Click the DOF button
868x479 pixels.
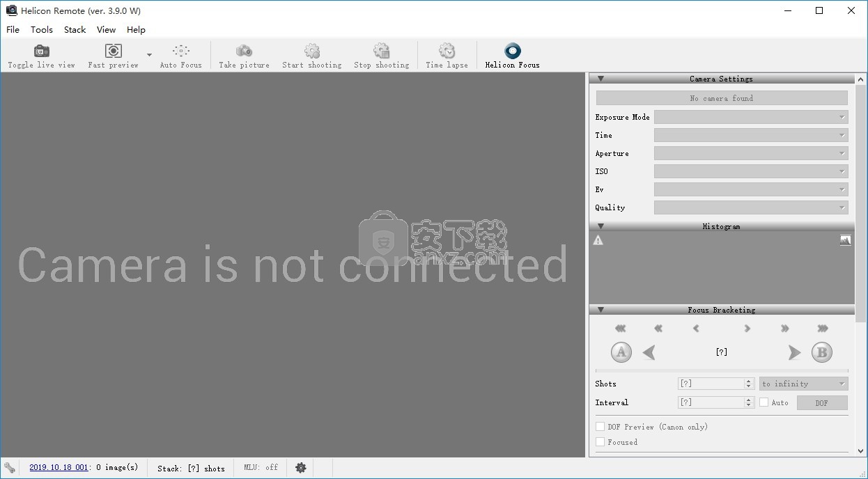[x=822, y=402]
